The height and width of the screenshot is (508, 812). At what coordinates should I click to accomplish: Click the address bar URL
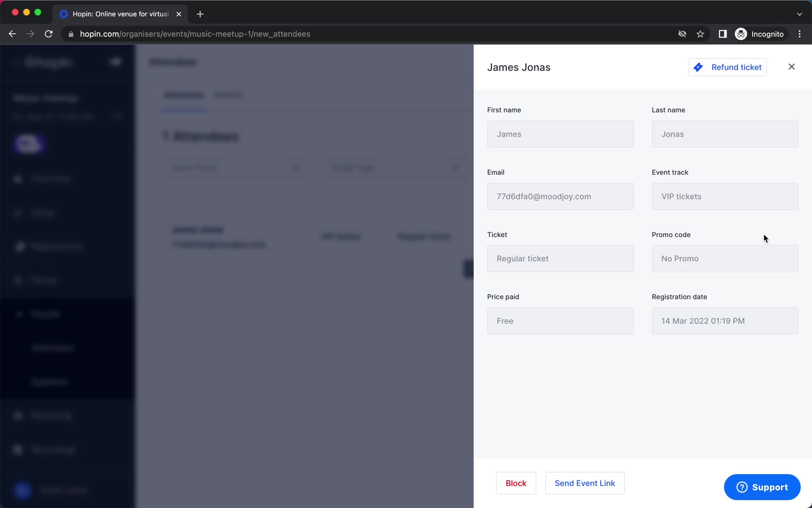point(195,34)
